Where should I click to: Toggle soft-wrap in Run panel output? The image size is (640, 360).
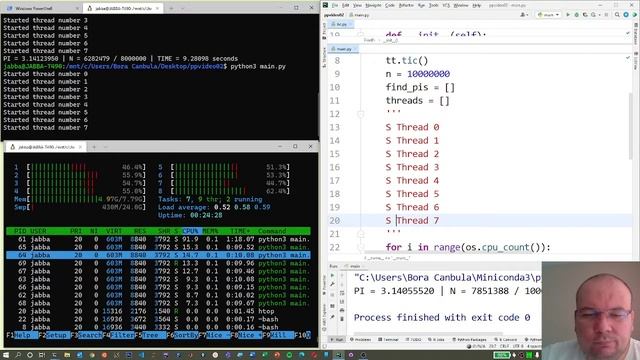[x=342, y=293]
